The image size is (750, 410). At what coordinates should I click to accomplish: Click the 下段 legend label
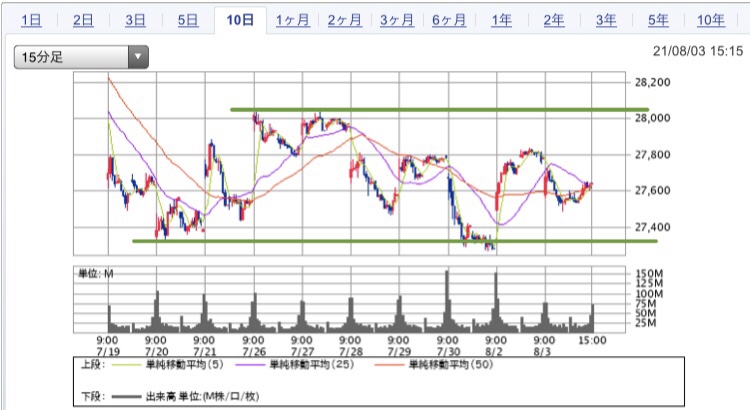(91, 397)
